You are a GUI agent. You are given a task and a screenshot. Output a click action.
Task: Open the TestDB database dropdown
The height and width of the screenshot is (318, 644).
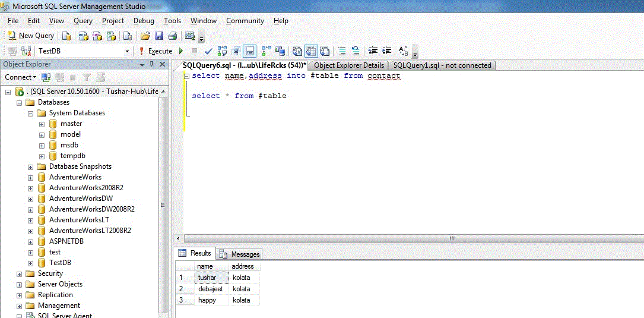[x=127, y=51]
